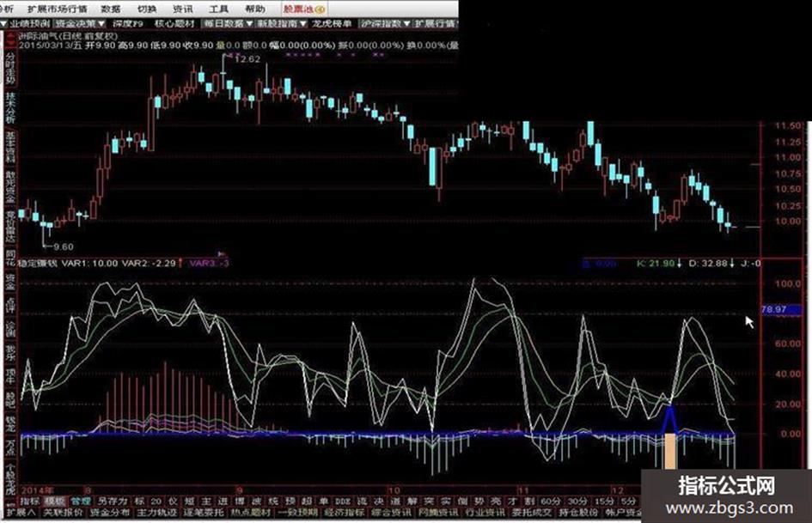Screen dimensions: 812x523
Task: Select the 短 indicator shortcut
Action: 190,501
